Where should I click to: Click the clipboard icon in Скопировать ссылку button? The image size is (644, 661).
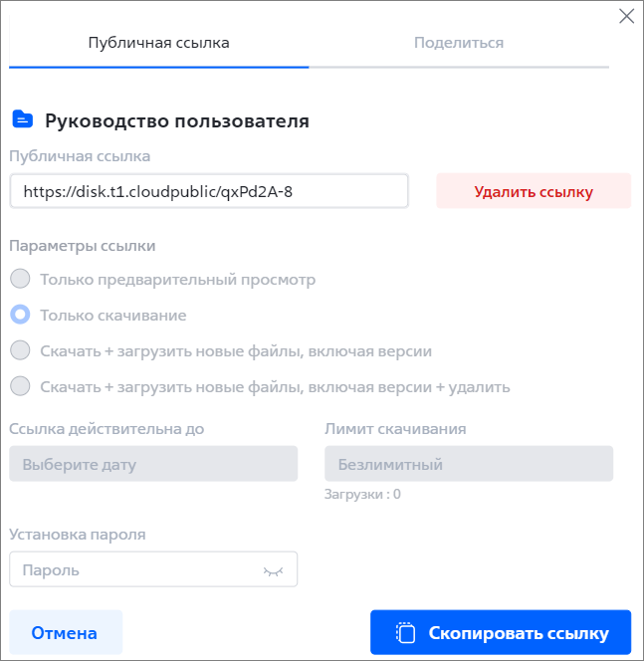405,633
